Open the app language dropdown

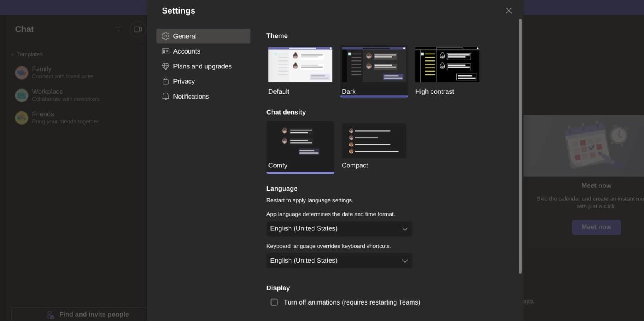(x=339, y=228)
